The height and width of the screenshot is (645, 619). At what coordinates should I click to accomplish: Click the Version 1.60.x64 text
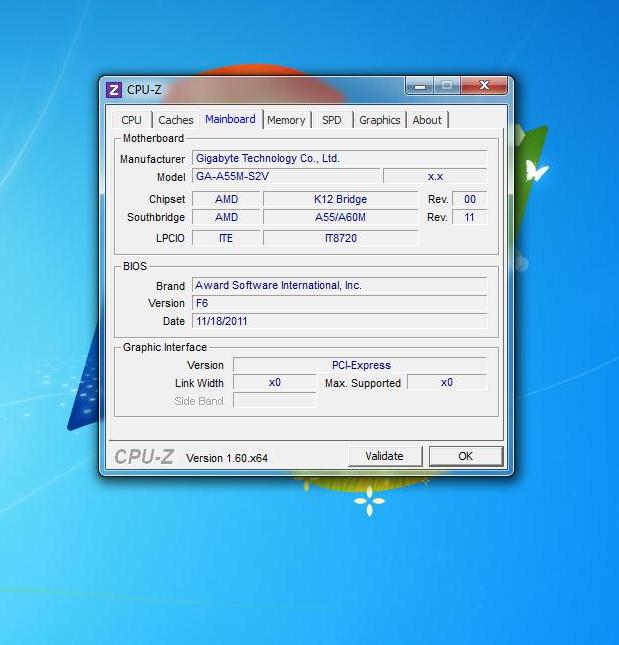click(227, 458)
